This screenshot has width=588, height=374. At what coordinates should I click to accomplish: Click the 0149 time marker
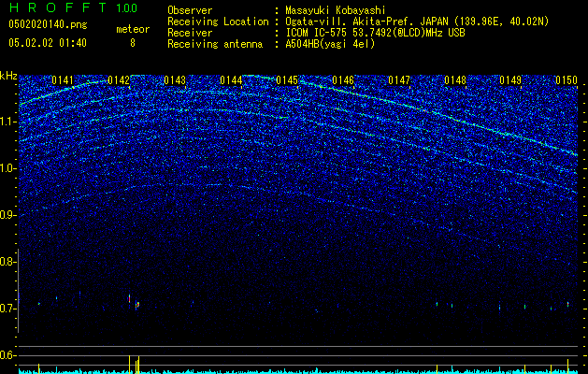(x=510, y=80)
